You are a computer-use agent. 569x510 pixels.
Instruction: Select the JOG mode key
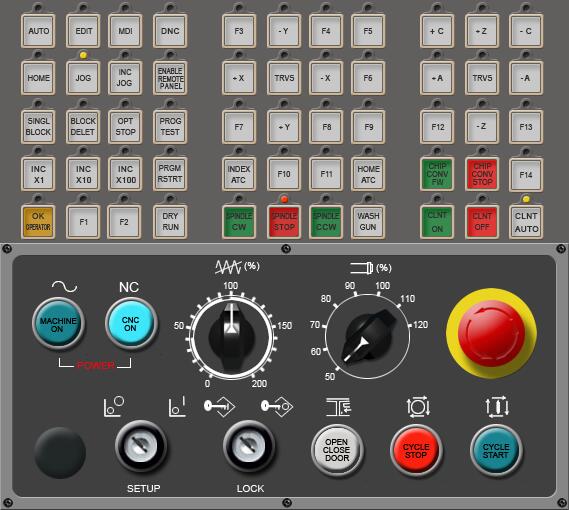pos(83,78)
